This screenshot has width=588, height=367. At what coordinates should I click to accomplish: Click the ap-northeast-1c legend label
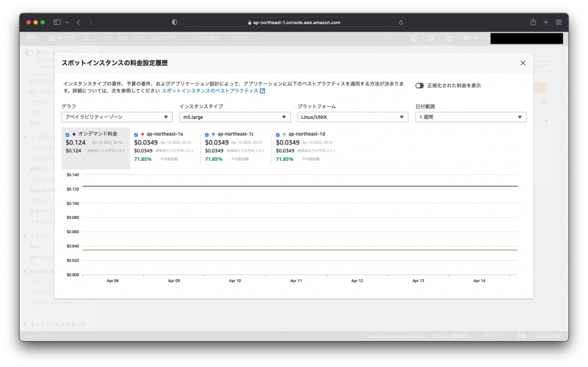pyautogui.click(x=235, y=134)
